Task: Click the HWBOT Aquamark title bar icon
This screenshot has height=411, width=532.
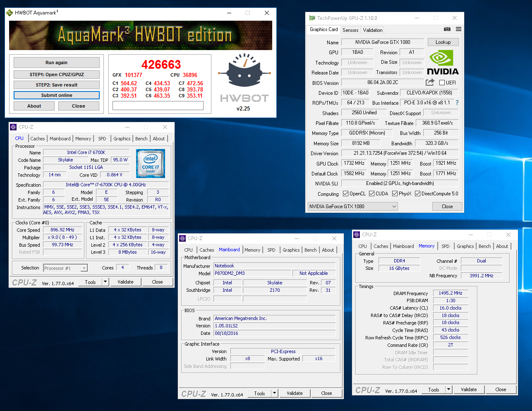Action: pyautogui.click(x=10, y=13)
